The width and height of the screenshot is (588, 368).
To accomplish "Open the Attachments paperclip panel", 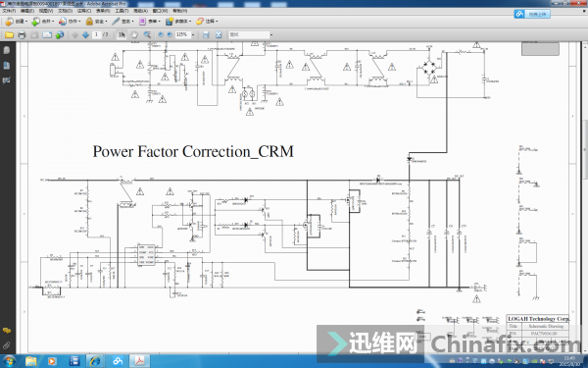I will 7,345.
